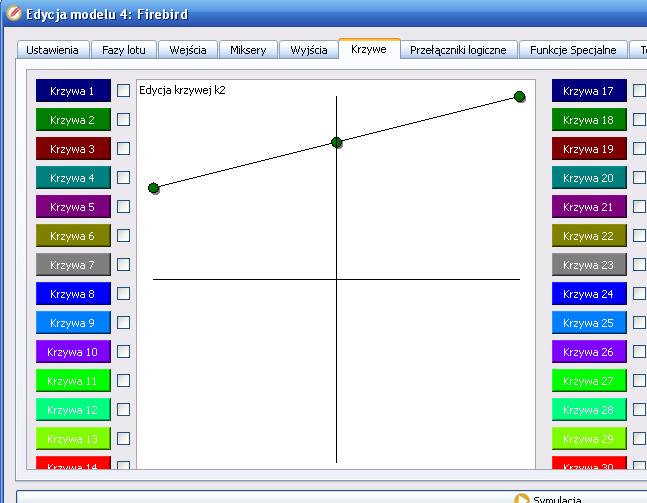The width and height of the screenshot is (647, 503).
Task: Enable the checkbox beside Krzywa 2
Action: 123,120
